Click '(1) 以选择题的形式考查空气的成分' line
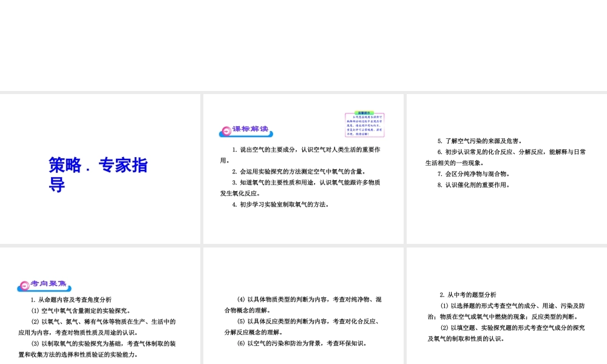 click(x=512, y=306)
